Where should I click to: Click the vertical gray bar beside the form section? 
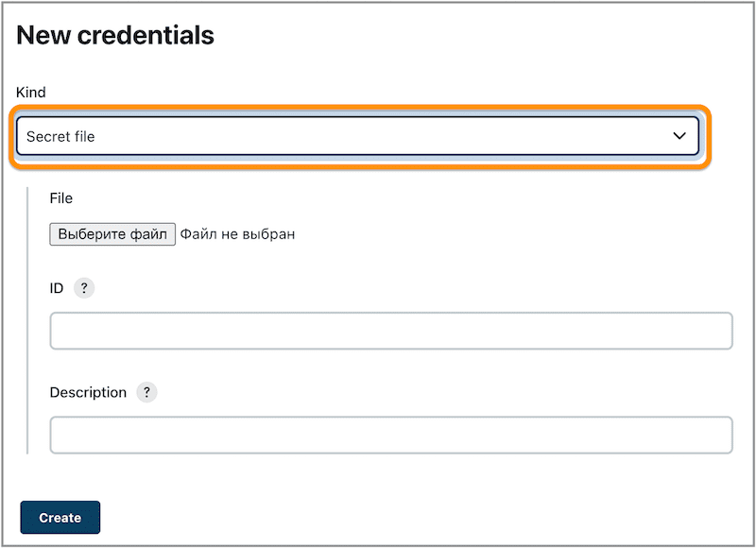28,321
